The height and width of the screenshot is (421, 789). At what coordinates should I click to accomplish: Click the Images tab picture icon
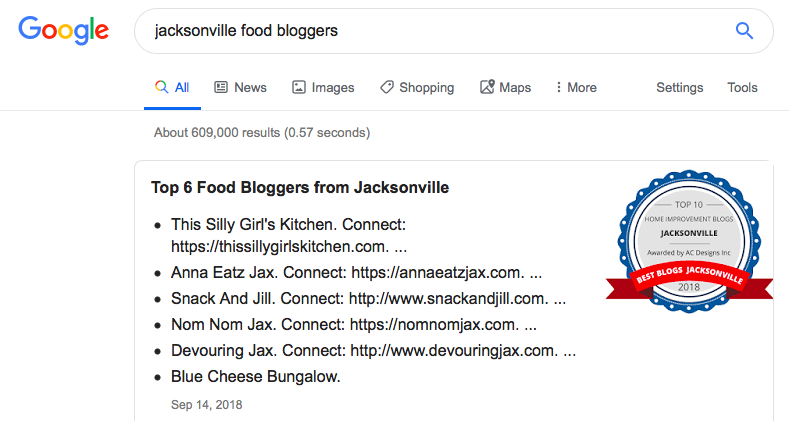tap(299, 87)
